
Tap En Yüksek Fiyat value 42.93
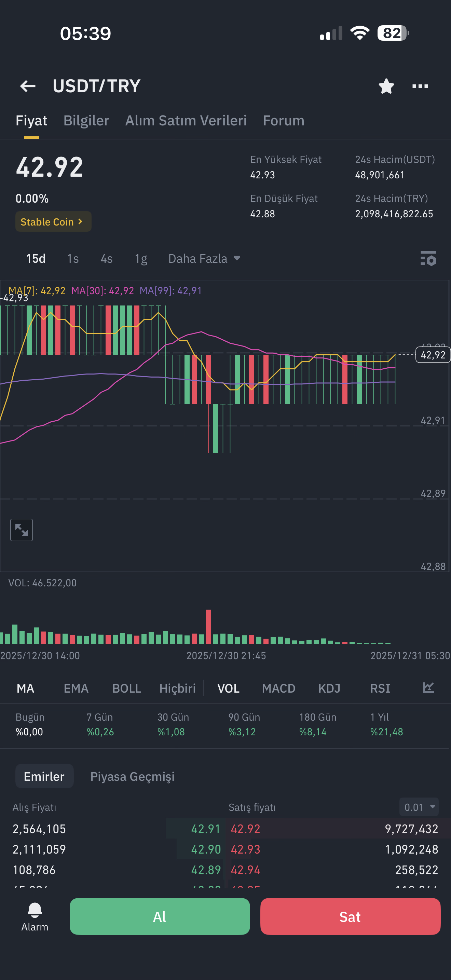coord(262,175)
